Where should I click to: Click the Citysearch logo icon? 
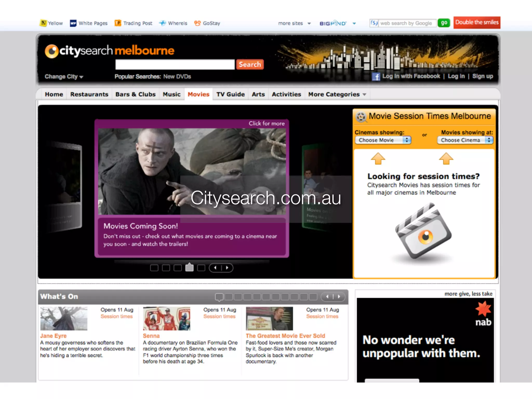tap(51, 51)
